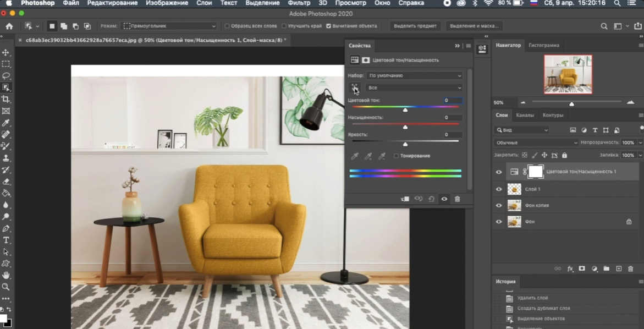Screen dimensions: 644x329
Task: Choose the Intersect with selection icon
Action: (87, 26)
